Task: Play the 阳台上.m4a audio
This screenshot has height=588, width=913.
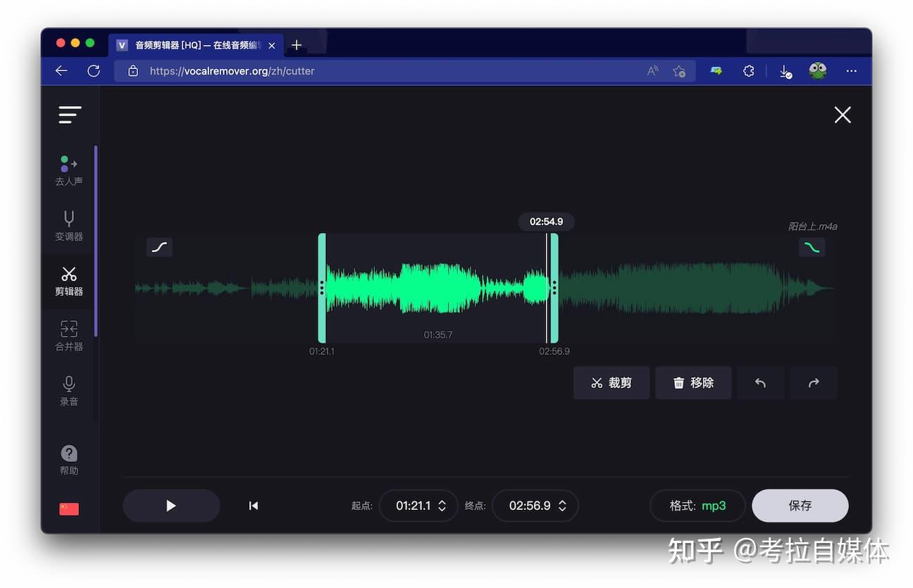Action: point(170,505)
